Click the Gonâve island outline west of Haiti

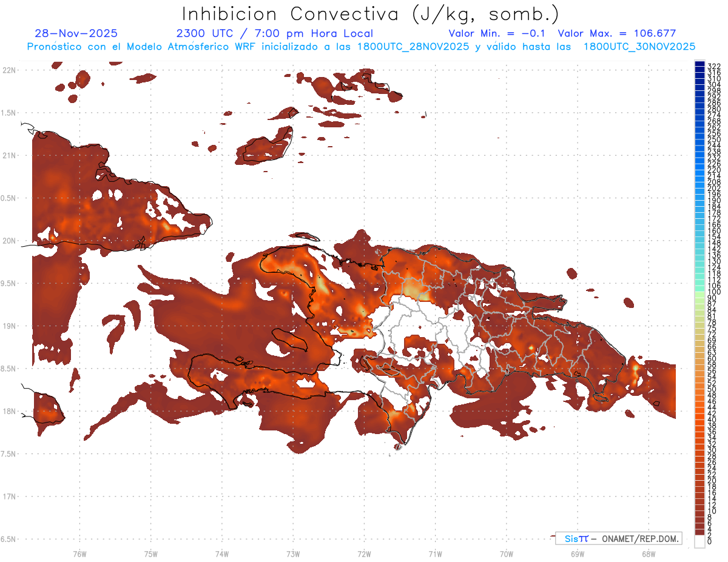coord(290,341)
